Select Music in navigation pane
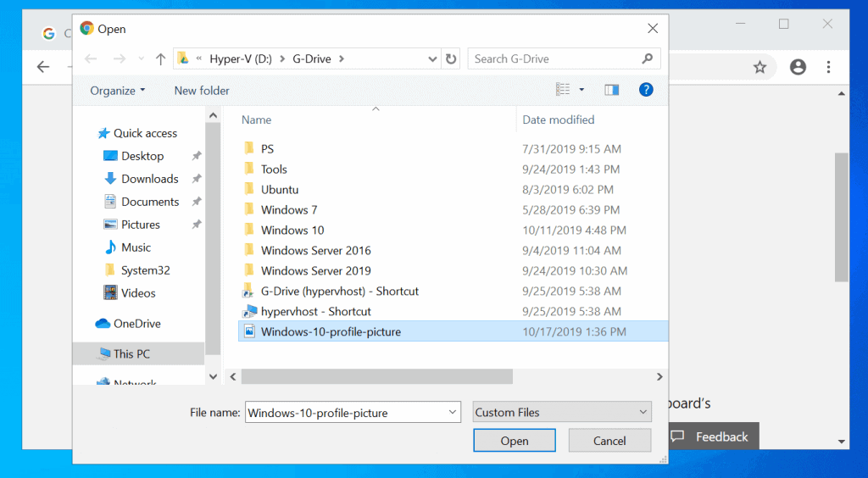 136,247
